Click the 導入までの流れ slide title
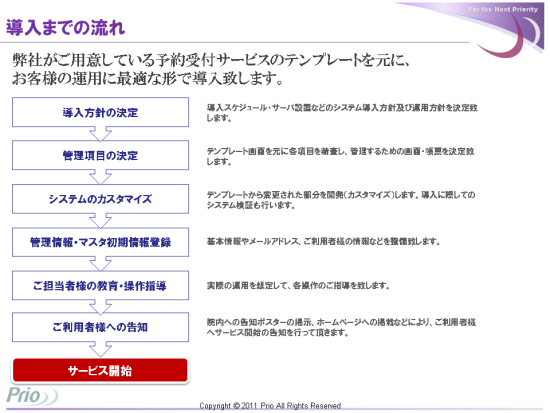The height and width of the screenshot is (413, 550). click(x=66, y=27)
